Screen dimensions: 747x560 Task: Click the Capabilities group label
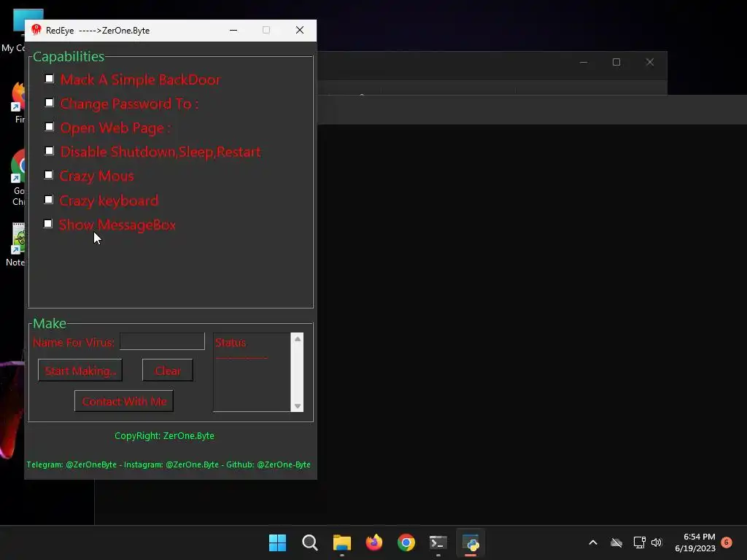click(69, 56)
